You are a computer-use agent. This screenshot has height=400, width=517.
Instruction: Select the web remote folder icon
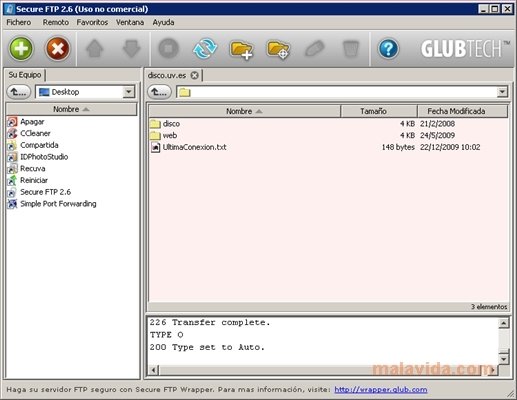tap(155, 136)
